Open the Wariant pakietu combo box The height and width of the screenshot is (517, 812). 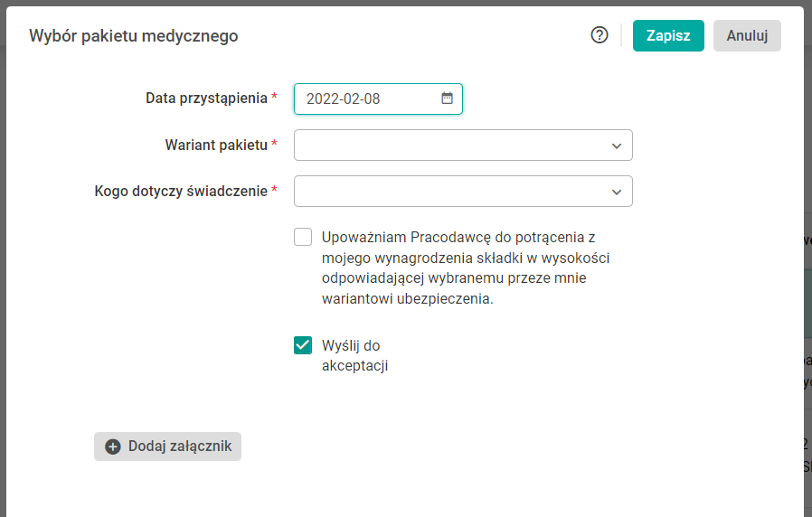[x=452, y=146]
